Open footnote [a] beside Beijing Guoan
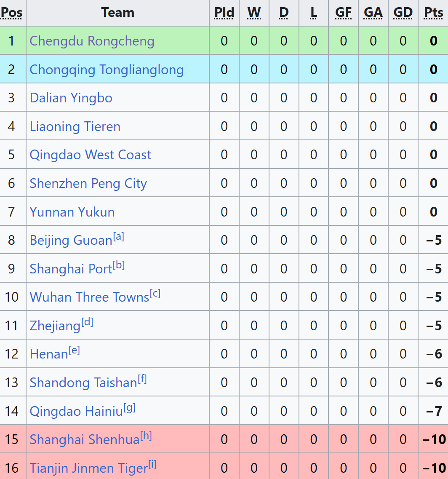 point(118,237)
